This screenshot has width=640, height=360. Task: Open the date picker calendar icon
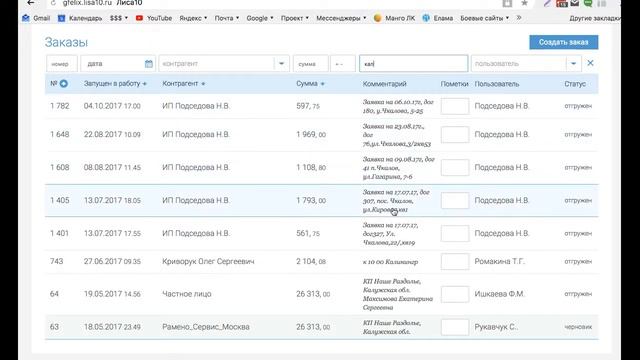click(x=149, y=64)
